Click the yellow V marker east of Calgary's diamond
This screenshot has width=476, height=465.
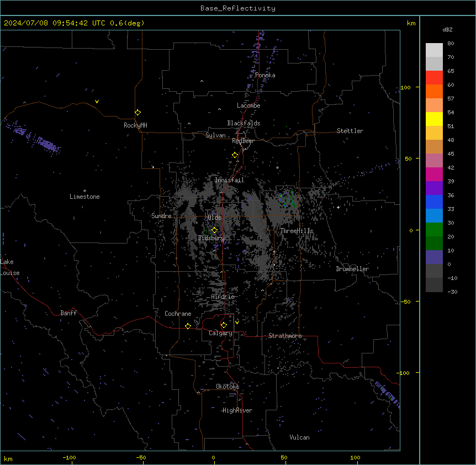click(x=237, y=323)
